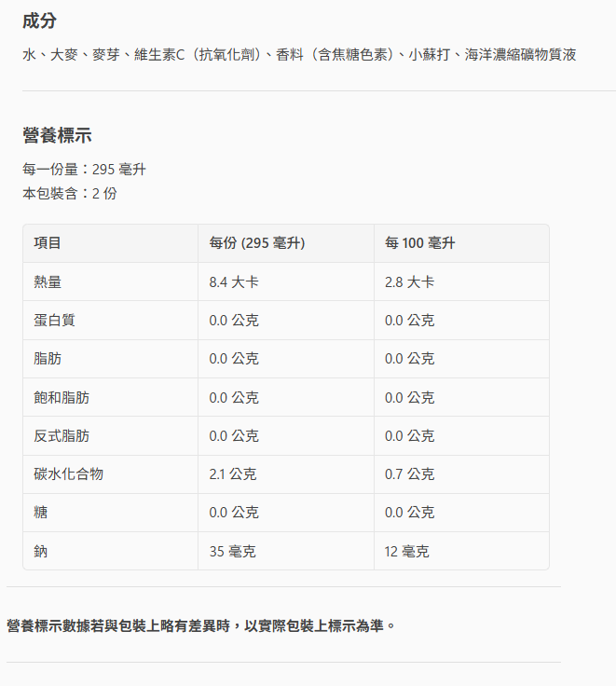Click the 成分 heading
616x686 pixels.
[39, 21]
